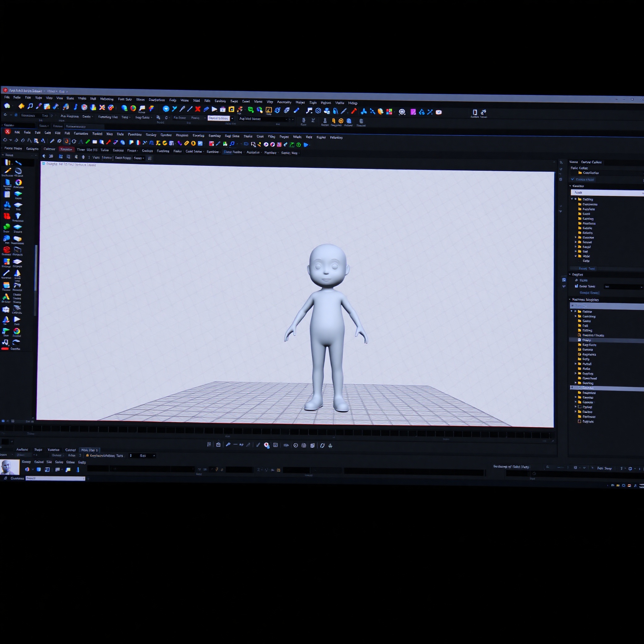This screenshot has width=644, height=644.
Task: Select the character head thumbnail at bottom left
Action: click(9, 466)
